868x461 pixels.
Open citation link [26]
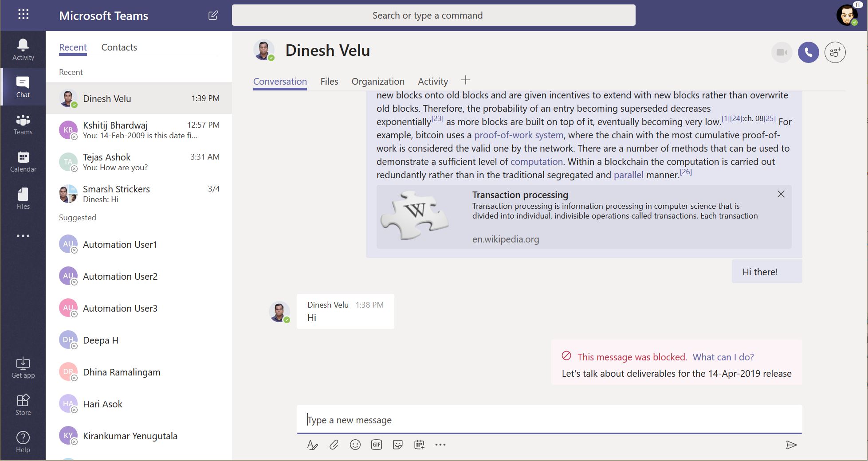pos(686,172)
